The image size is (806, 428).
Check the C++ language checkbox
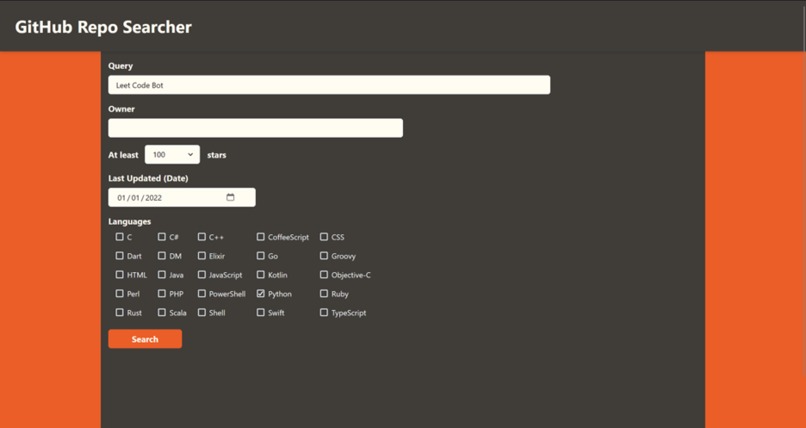pos(202,237)
